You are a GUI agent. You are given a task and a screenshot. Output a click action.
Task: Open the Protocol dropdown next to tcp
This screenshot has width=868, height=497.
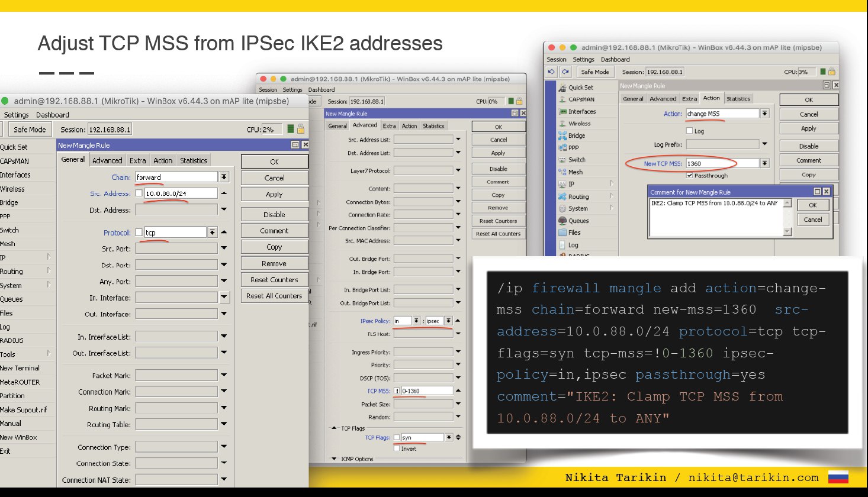tap(213, 233)
